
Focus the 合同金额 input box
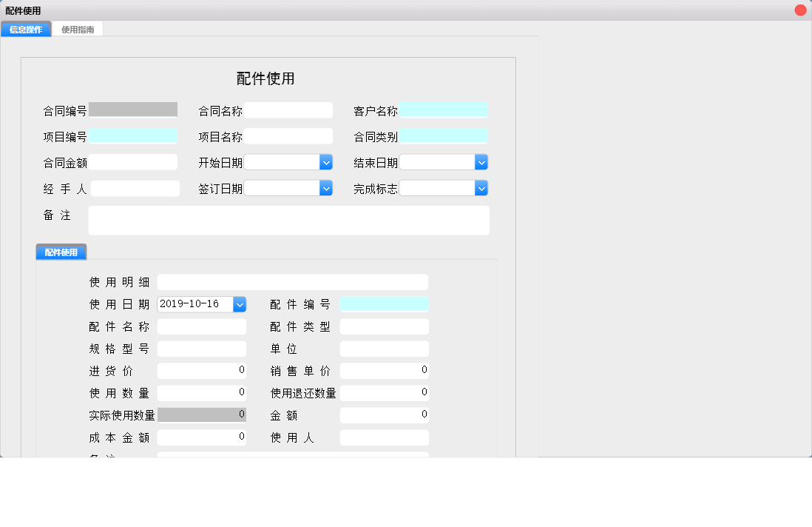135,161
